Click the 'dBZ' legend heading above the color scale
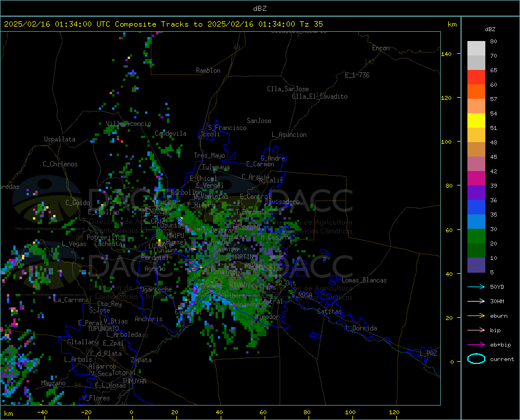Image resolution: width=520 pixels, height=420 pixels. pos(490,29)
